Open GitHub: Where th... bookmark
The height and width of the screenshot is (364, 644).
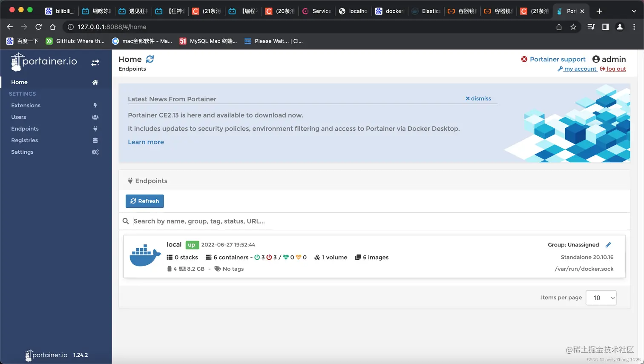click(75, 41)
